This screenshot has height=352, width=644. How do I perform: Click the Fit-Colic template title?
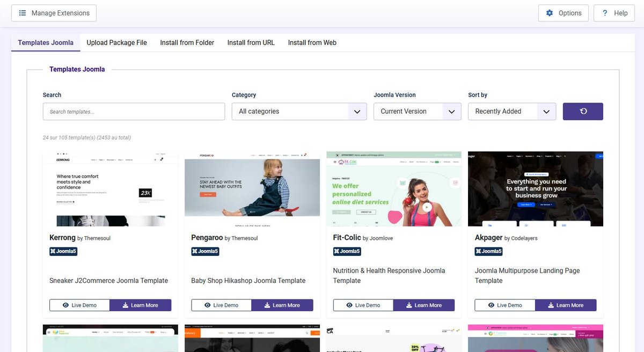(347, 237)
